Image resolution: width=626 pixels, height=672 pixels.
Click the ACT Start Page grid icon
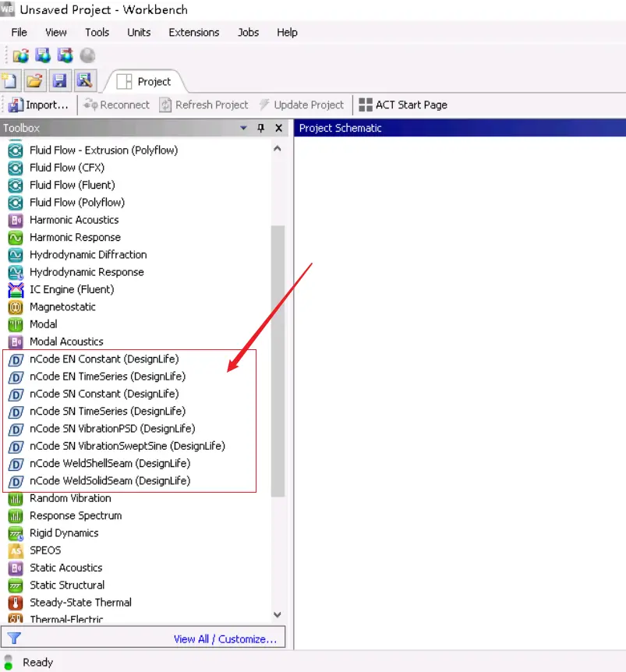tap(365, 105)
